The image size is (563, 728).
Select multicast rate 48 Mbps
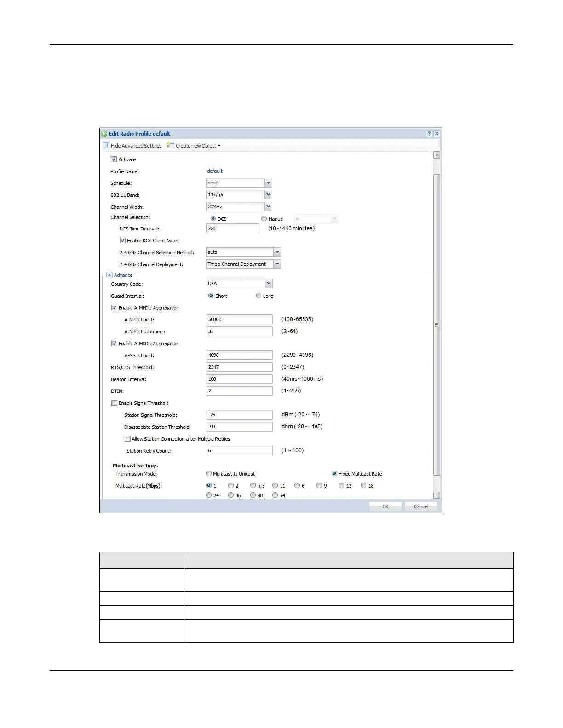[253, 495]
